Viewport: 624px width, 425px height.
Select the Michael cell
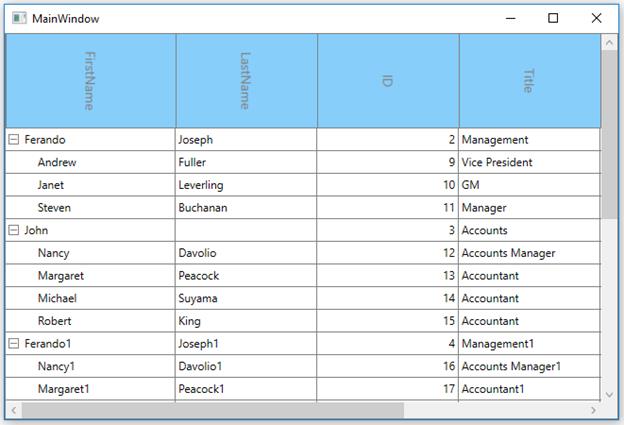[90, 298]
